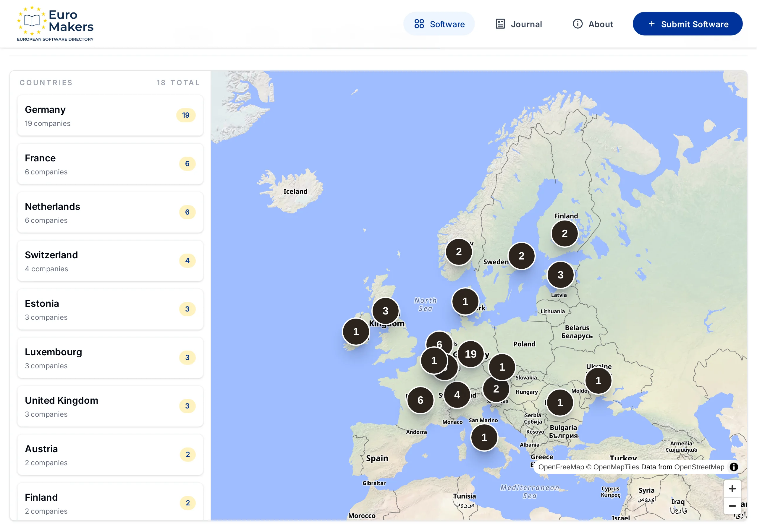The image size is (757, 532).
Task: Select the Netherlands country card
Action: 110,213
